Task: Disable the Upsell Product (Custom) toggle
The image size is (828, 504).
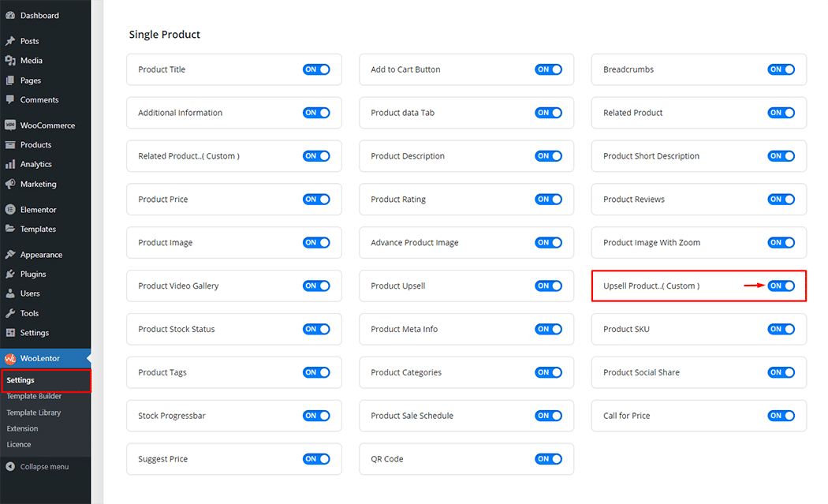Action: (781, 286)
